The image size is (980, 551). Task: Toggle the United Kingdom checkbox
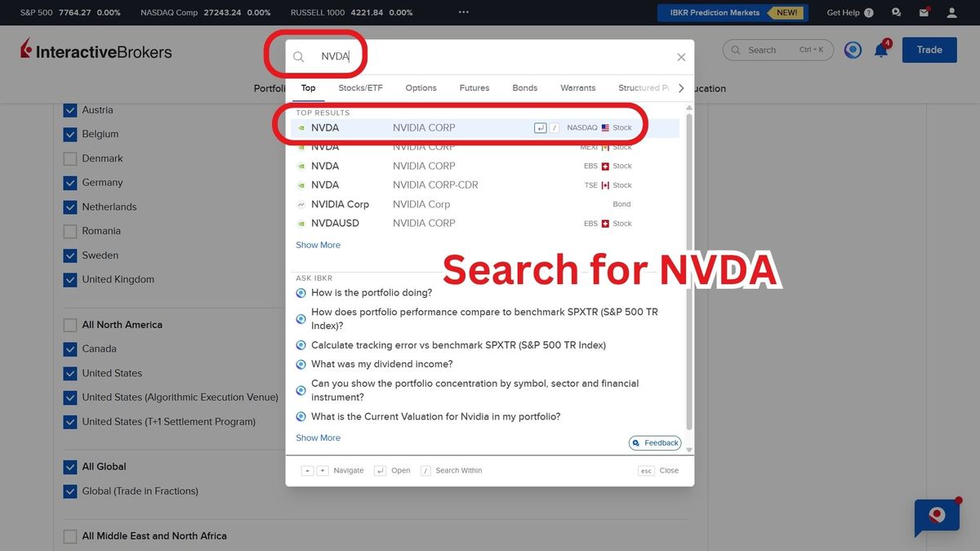[x=70, y=280]
